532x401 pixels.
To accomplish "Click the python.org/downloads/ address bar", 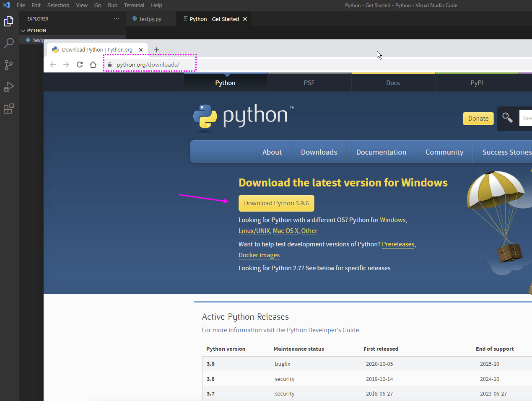I will coord(148,65).
